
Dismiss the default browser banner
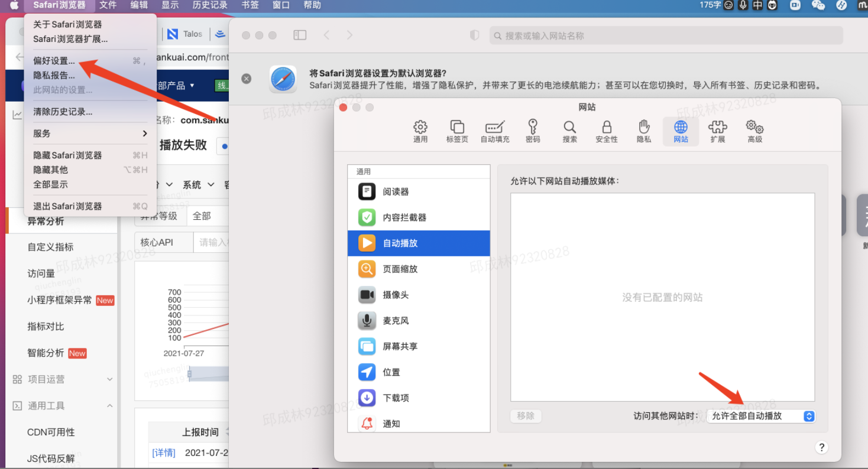pos(247,79)
